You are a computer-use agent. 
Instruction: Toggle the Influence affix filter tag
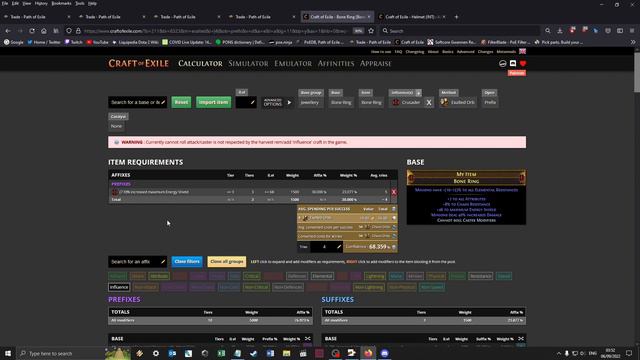click(x=119, y=287)
